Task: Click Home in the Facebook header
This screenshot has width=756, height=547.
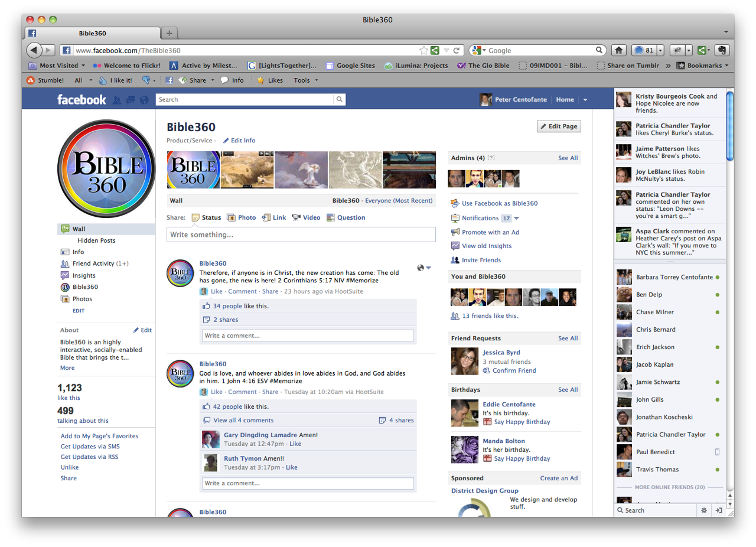Action: (x=565, y=100)
